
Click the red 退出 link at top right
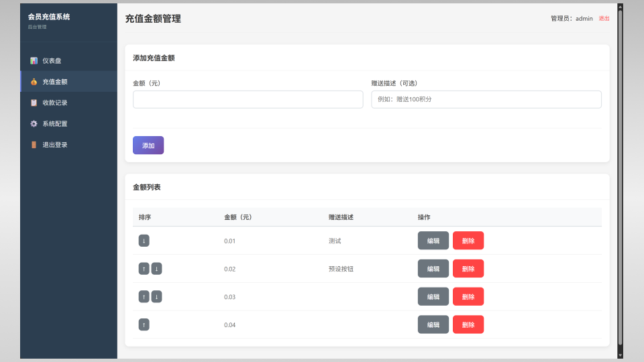(604, 19)
